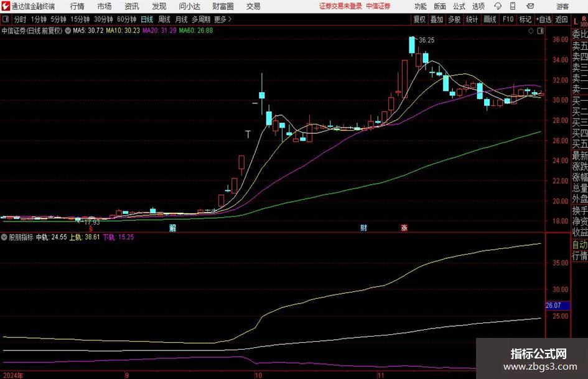Open the 选项 menu
The image size is (588, 379).
(x=478, y=6)
